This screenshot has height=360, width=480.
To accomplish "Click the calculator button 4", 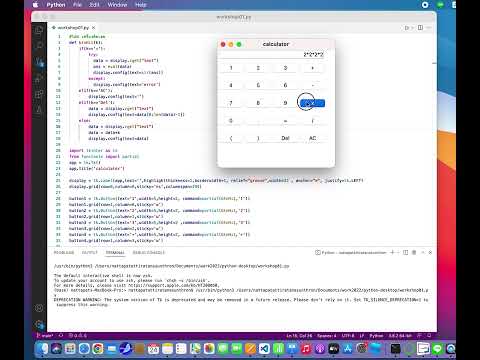I will (231, 85).
